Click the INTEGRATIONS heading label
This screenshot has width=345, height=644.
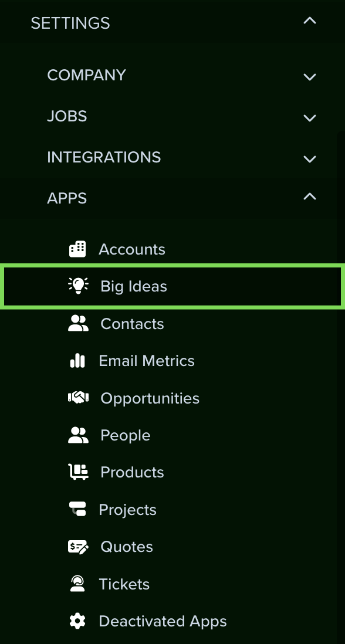[x=104, y=157]
